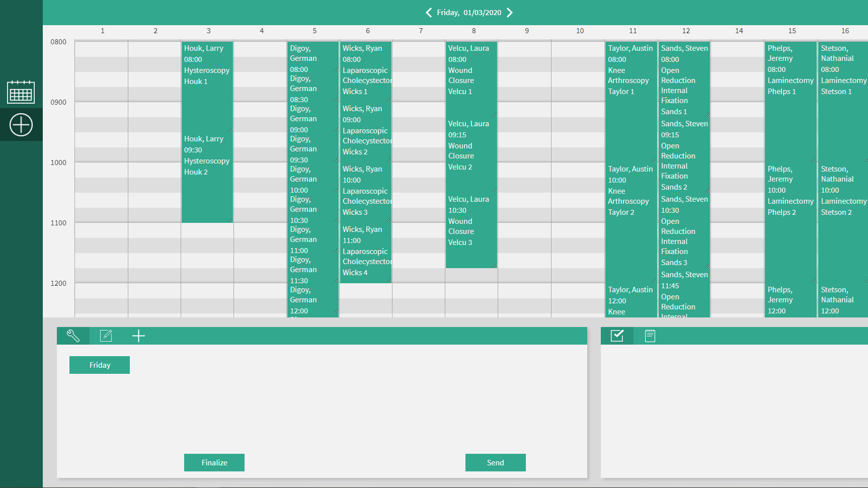Click the circled plus icon in the left sidebar
The image size is (868, 488).
pos(21,124)
